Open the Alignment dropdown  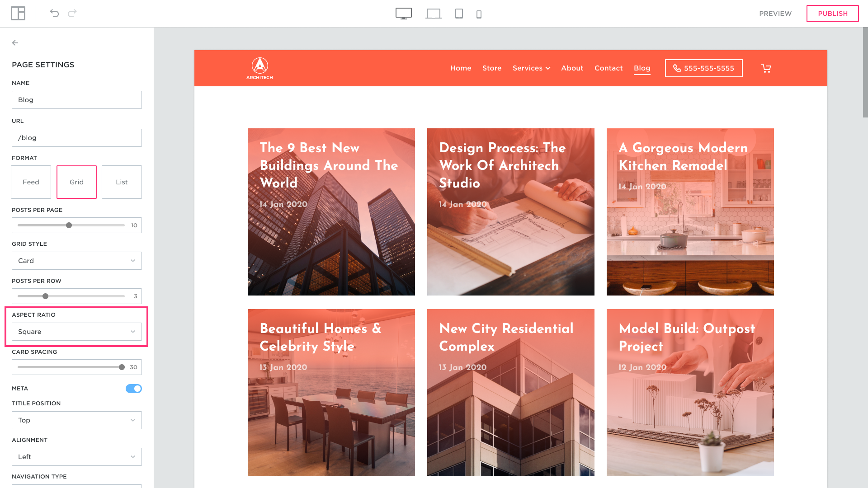pos(76,457)
